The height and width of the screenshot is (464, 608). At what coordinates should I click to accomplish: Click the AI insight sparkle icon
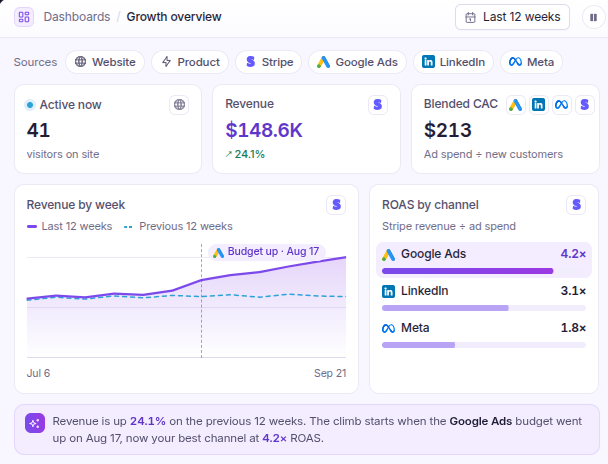35,423
